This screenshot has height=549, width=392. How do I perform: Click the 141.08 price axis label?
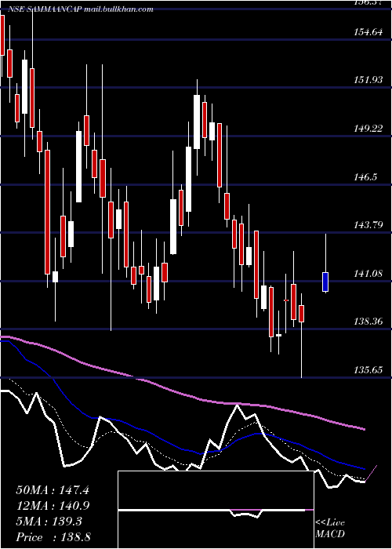[x=368, y=273]
